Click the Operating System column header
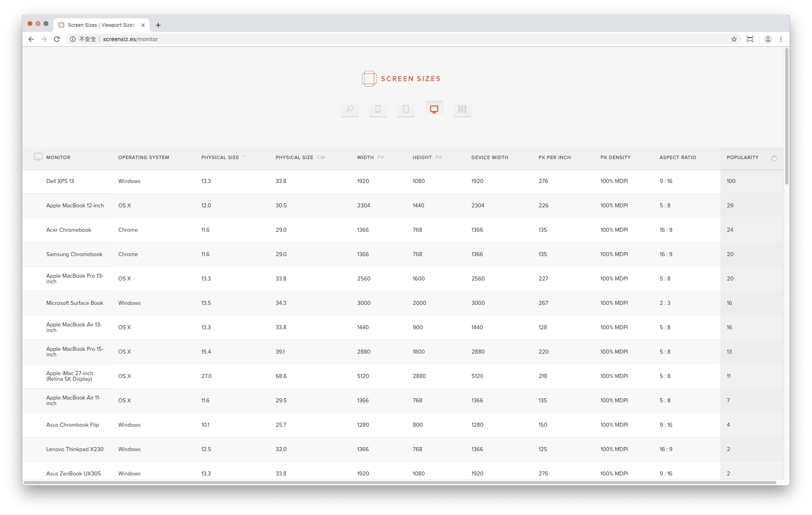The image size is (812, 515). [x=143, y=157]
